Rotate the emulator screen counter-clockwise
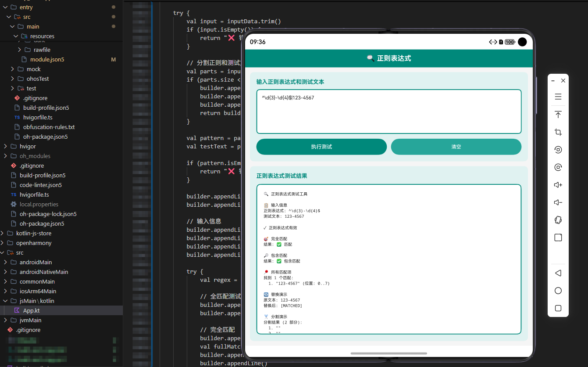This screenshot has width=588, height=367. [558, 150]
